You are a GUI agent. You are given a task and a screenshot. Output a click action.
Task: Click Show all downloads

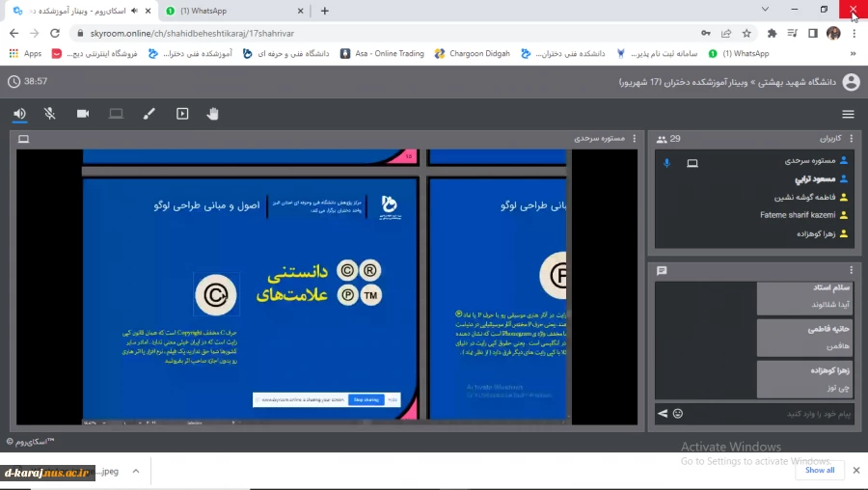pyautogui.click(x=820, y=470)
